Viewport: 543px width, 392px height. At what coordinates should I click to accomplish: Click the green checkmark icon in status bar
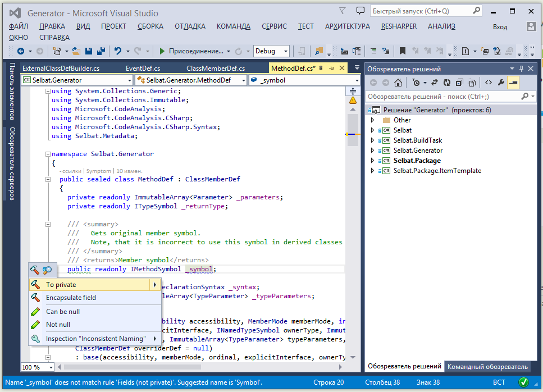(x=523, y=382)
